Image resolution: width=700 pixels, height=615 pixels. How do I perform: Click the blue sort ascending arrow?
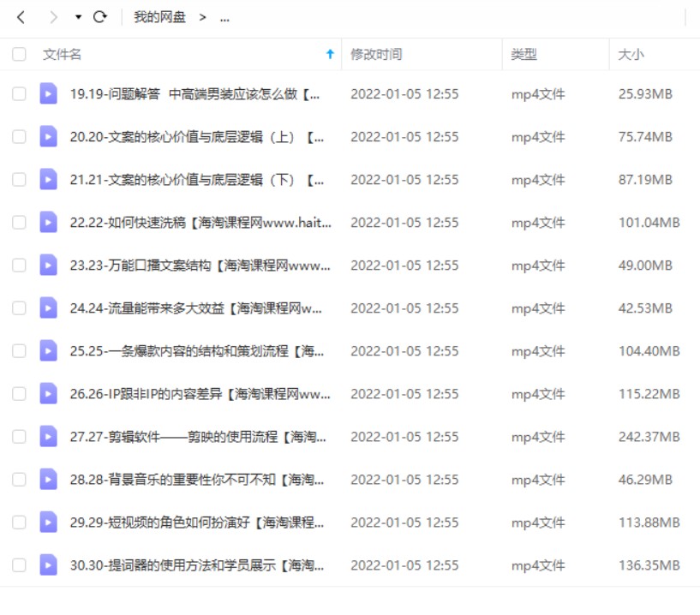[330, 54]
